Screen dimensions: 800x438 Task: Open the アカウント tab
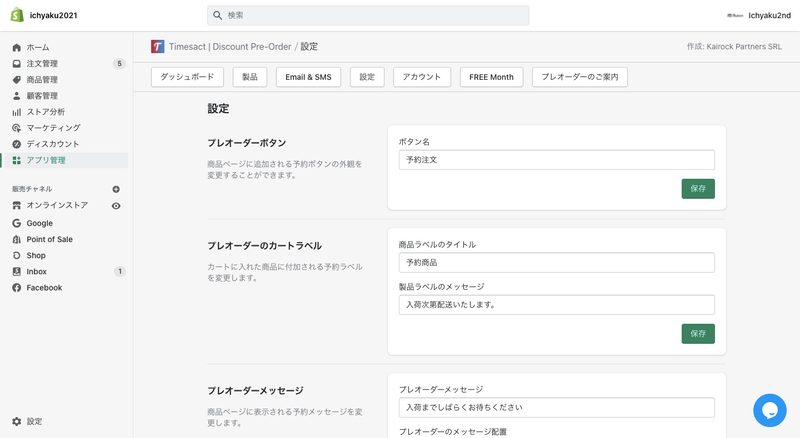(x=421, y=77)
